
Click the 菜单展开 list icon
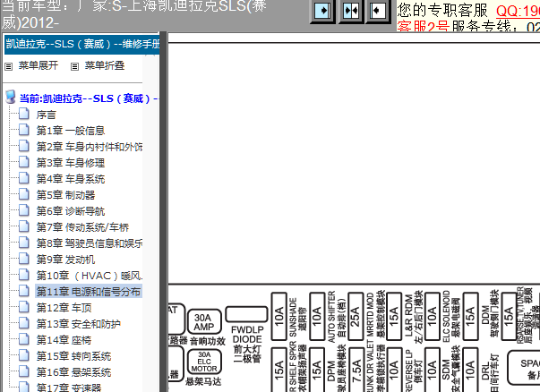pyautogui.click(x=9, y=66)
